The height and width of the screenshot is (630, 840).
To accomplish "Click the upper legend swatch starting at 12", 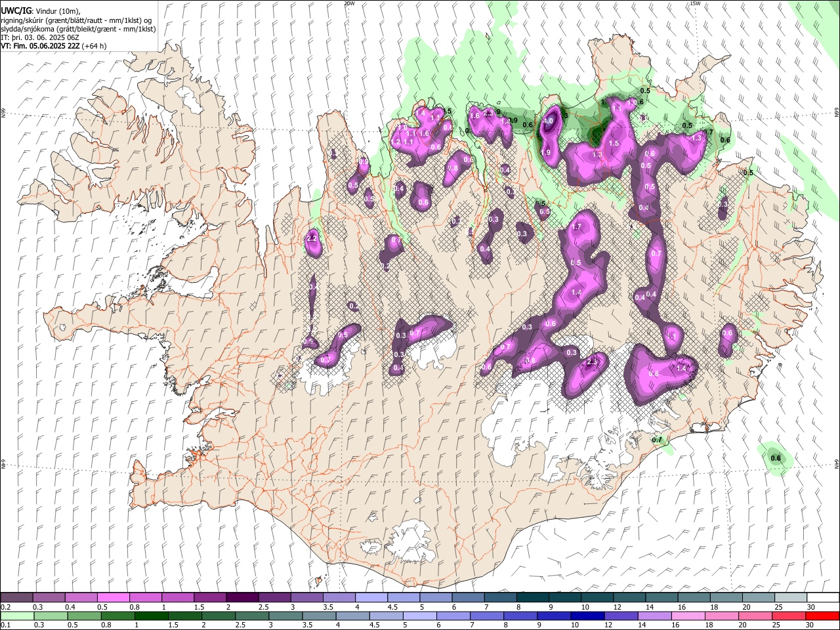I will point(629,598).
